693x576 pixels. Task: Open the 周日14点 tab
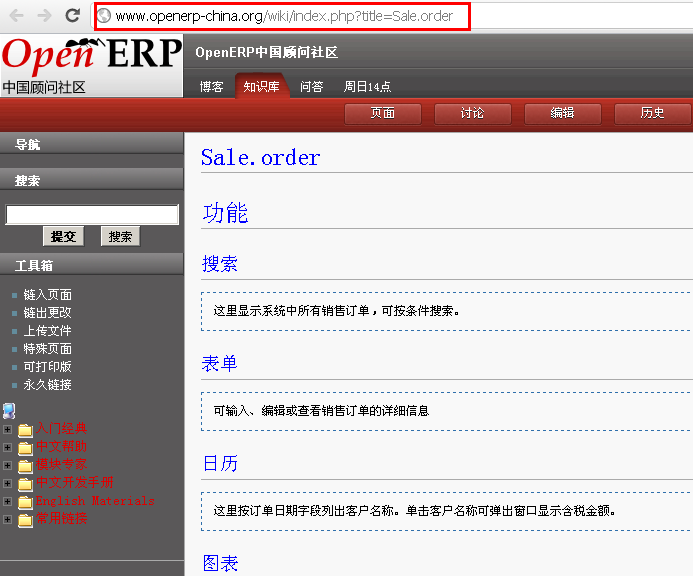(367, 86)
